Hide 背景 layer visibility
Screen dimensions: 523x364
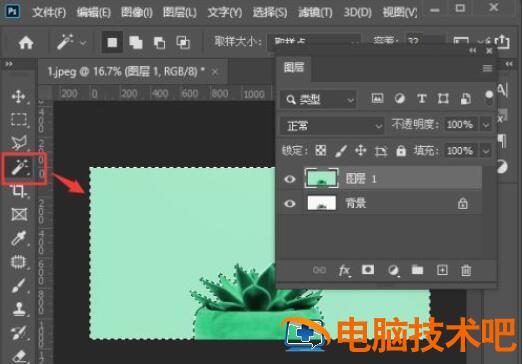(x=290, y=203)
